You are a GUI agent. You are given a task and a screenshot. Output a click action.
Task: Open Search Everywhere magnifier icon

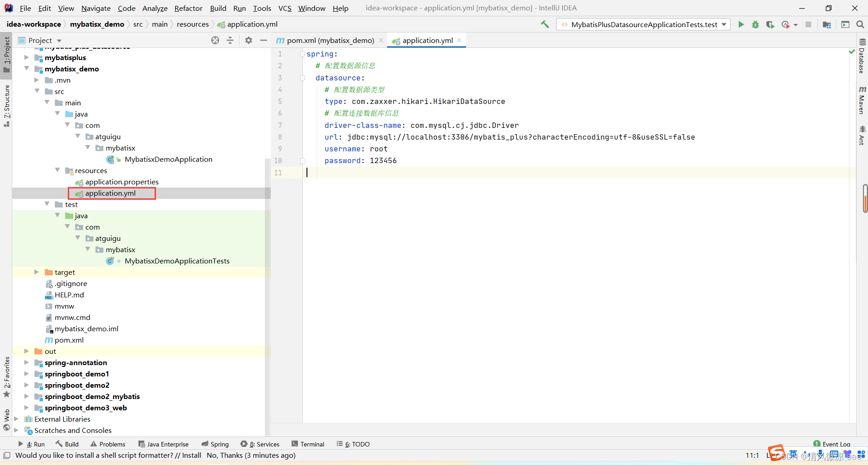pos(860,24)
